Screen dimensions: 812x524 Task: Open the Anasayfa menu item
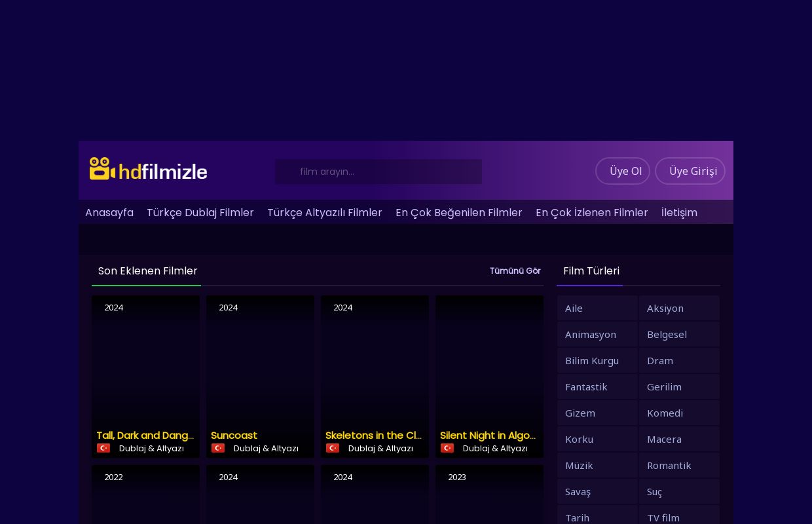[x=109, y=212]
